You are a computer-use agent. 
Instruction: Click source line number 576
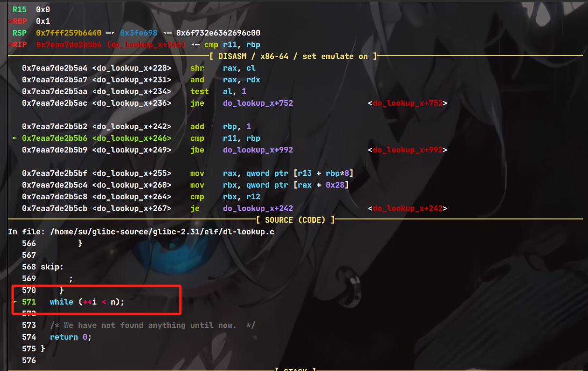(x=29, y=360)
